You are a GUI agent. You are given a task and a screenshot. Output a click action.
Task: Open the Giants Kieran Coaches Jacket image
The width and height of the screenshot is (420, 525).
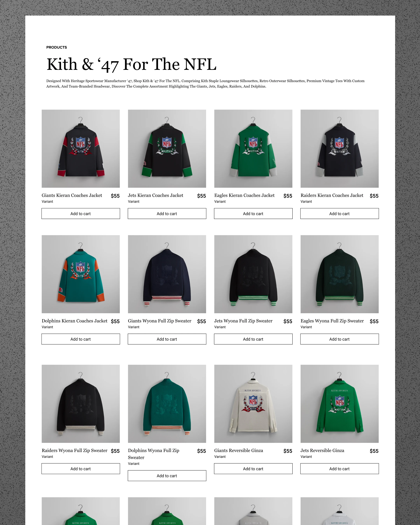pyautogui.click(x=80, y=149)
